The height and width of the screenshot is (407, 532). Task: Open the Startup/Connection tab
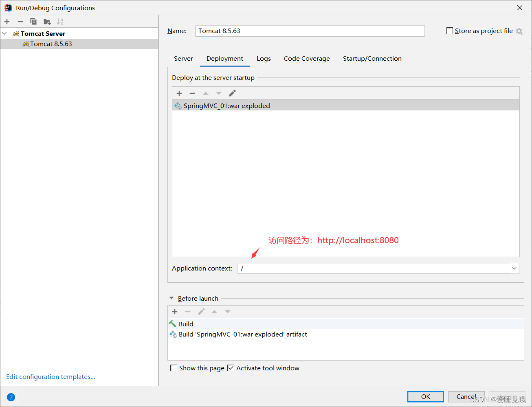[x=372, y=59]
